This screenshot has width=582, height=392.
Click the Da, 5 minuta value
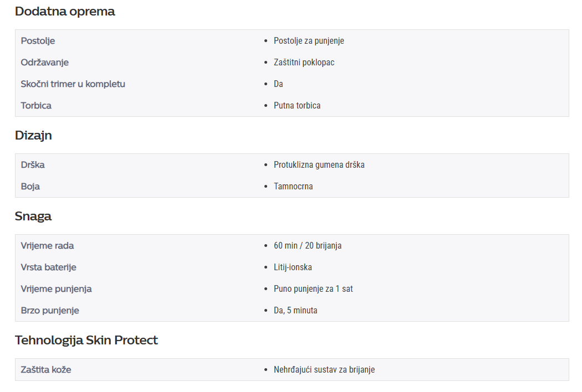click(x=295, y=311)
